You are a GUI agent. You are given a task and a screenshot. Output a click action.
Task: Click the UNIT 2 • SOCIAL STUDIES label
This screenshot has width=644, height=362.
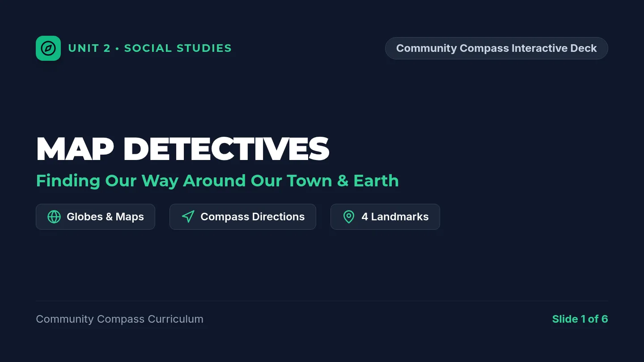click(x=150, y=48)
